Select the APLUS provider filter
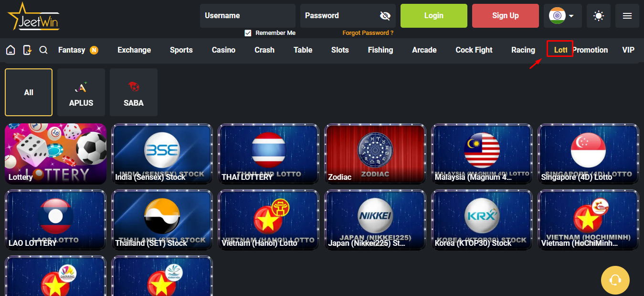This screenshot has height=296, width=644. 81,92
